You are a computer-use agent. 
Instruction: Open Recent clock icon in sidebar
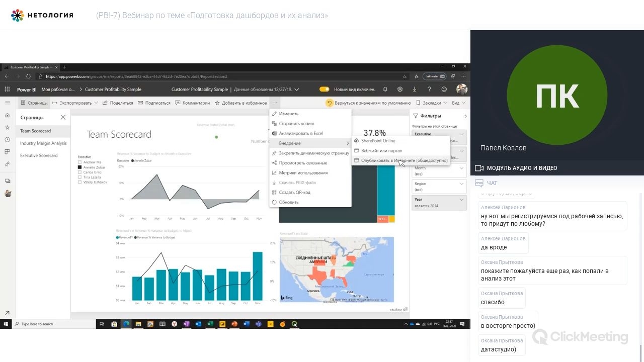tap(7, 140)
